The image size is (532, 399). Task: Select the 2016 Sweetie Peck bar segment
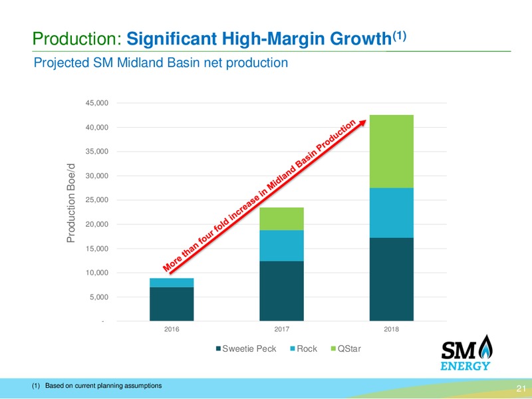[x=172, y=304]
